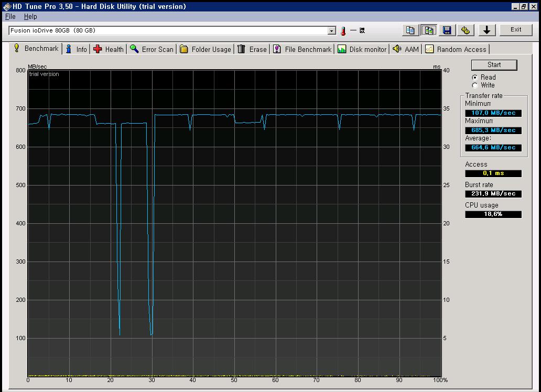Screen dimensions: 541x392
Task: Minimize the HD Tune Pro window
Action: [x=515, y=7]
